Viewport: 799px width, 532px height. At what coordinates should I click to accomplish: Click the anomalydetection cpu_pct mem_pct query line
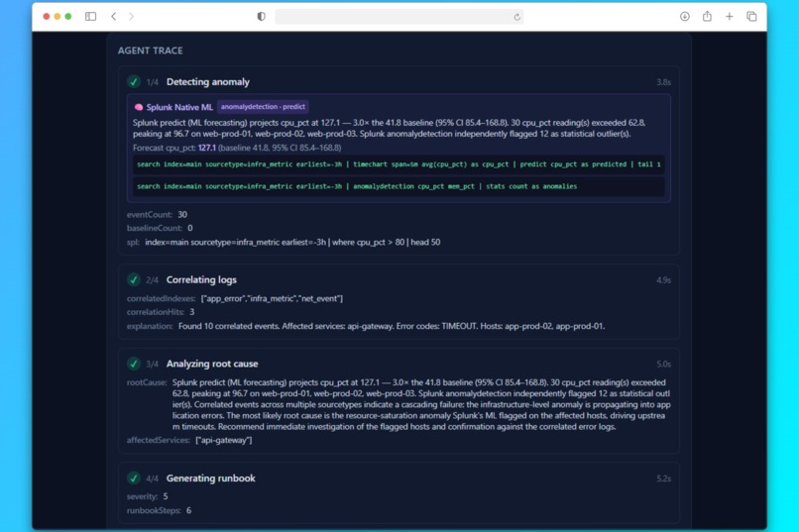click(x=399, y=186)
